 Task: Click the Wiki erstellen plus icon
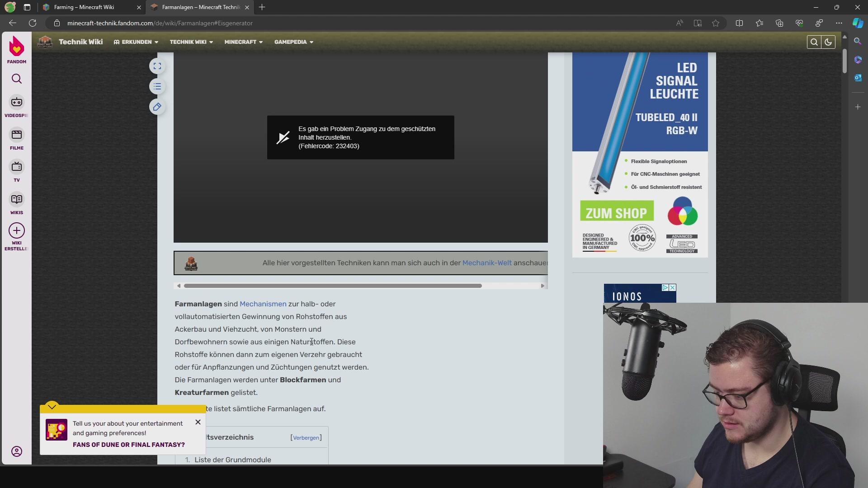coord(17,231)
